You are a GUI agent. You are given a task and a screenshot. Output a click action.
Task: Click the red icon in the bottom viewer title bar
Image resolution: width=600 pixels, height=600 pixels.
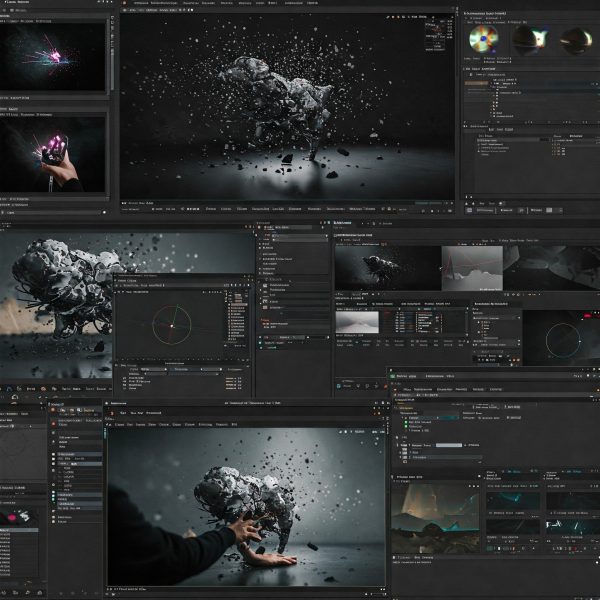tap(111, 412)
